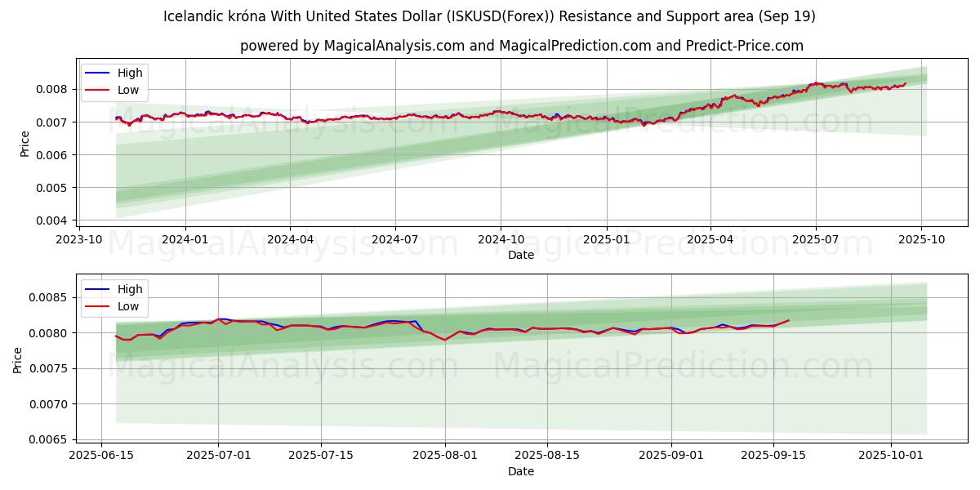
Task: Click the 0.0080 price tick in bottom chart
Action: [51, 333]
